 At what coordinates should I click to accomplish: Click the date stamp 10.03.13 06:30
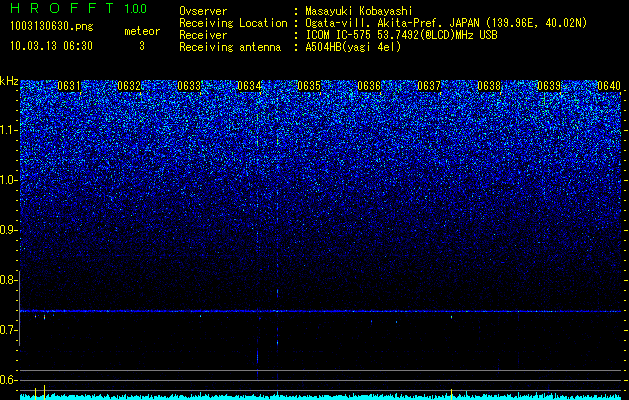51,46
